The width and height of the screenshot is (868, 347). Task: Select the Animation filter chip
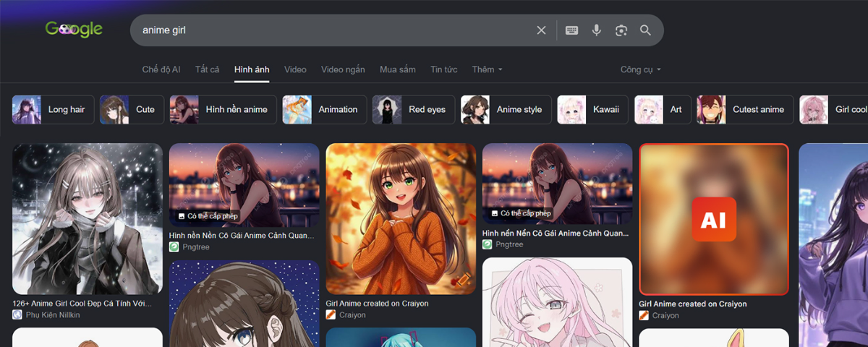(x=324, y=110)
